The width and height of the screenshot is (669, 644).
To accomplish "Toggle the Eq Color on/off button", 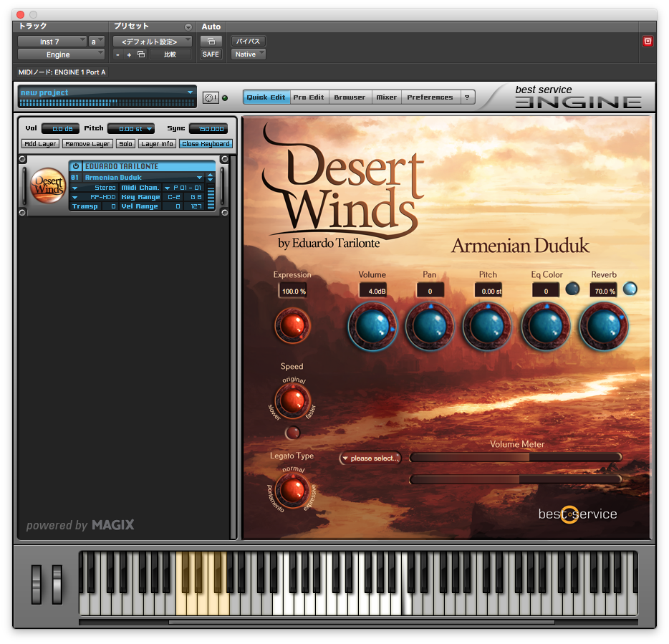I will tap(572, 289).
